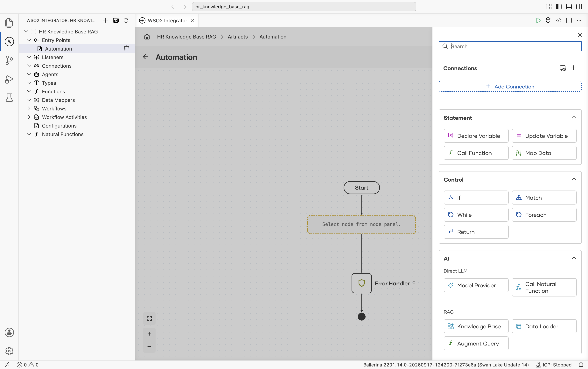
Task: Open Source Control view icon
Action: 9,60
